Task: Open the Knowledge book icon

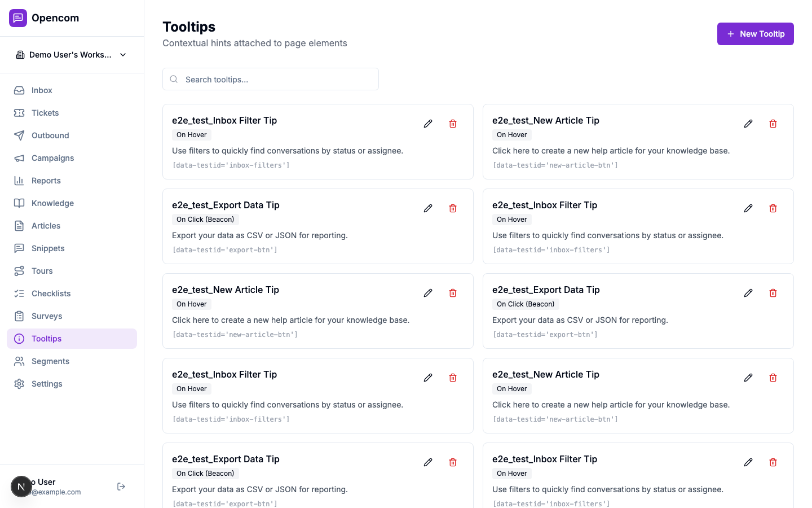Action: pos(19,203)
